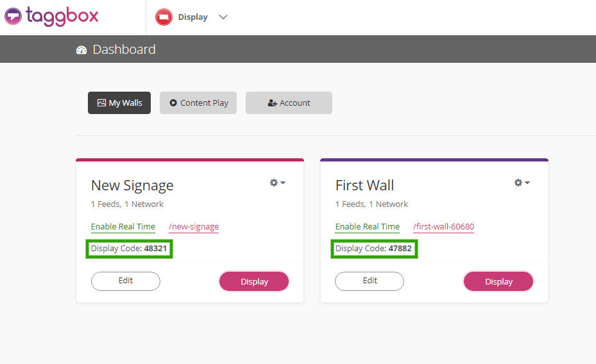596x364 pixels.
Task: Open the /first-wall-60680 link
Action: [443, 227]
